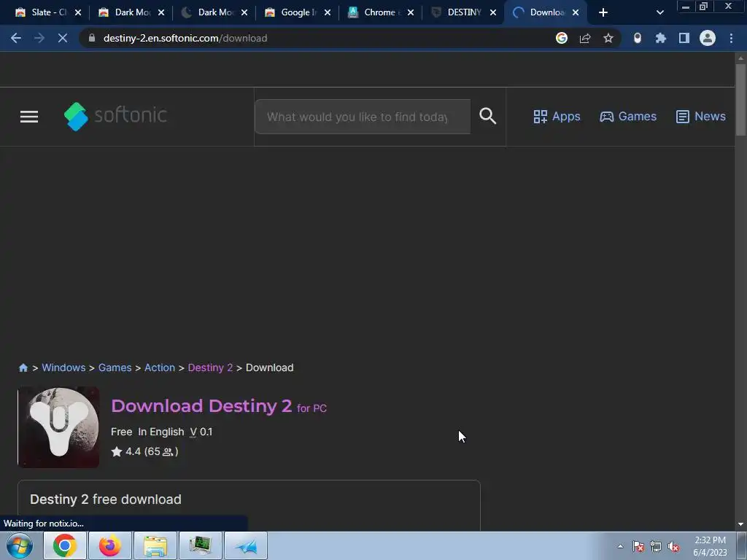Click the search magnifier icon
This screenshot has height=560, width=747.
point(488,116)
